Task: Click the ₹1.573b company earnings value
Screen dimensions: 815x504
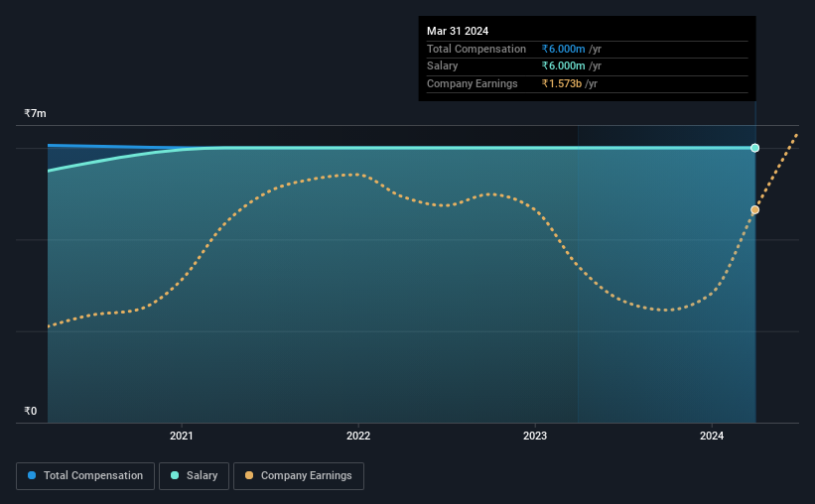Action: [x=562, y=83]
